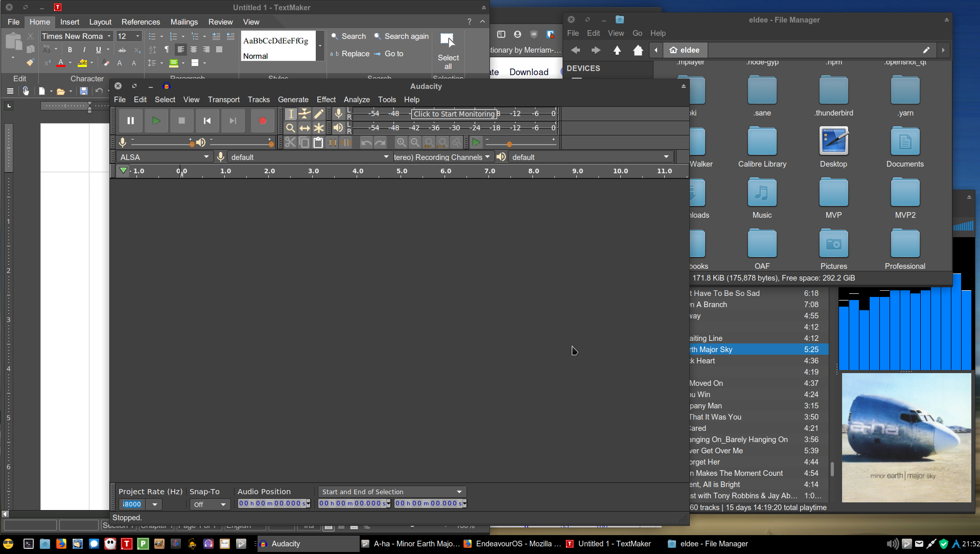Click the playback volume slider handle
This screenshot has height=554, width=980.
click(271, 145)
